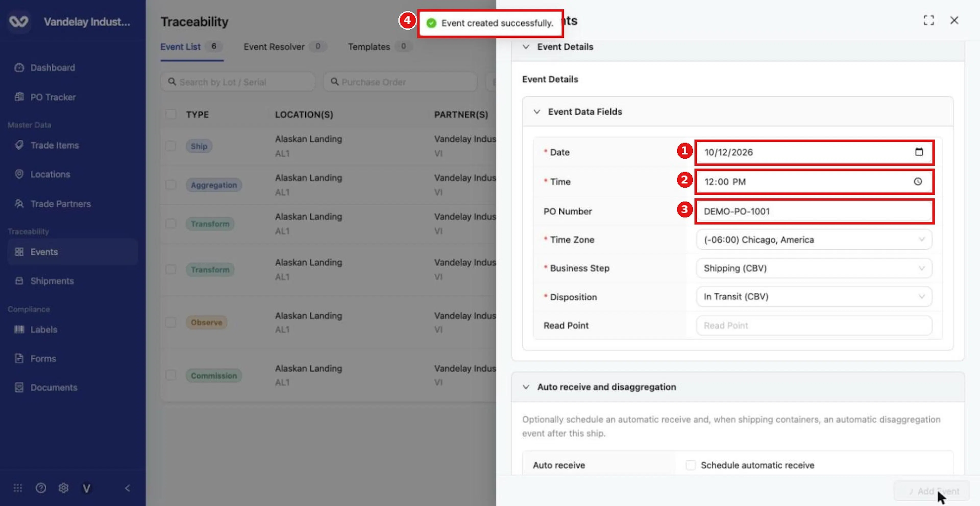Open the apps grid icon

point(18,488)
